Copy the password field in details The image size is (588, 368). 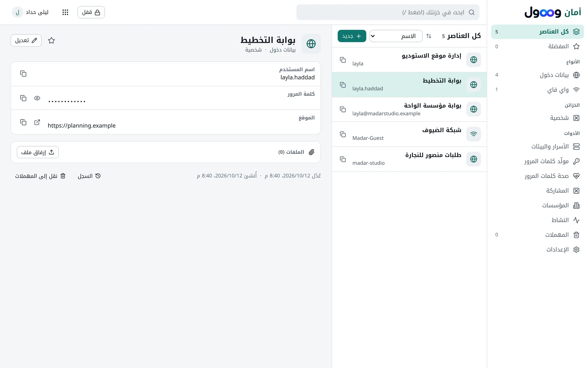click(23, 98)
